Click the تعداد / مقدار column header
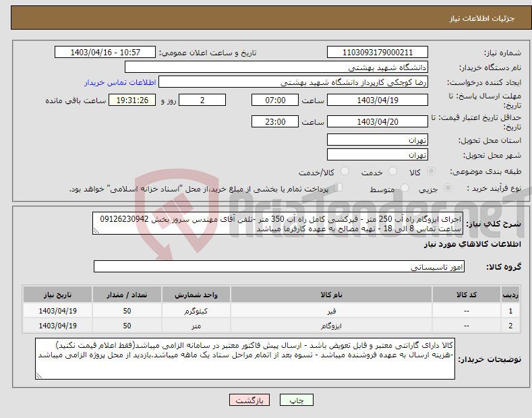Screen dimensions: 532x418 127,295
